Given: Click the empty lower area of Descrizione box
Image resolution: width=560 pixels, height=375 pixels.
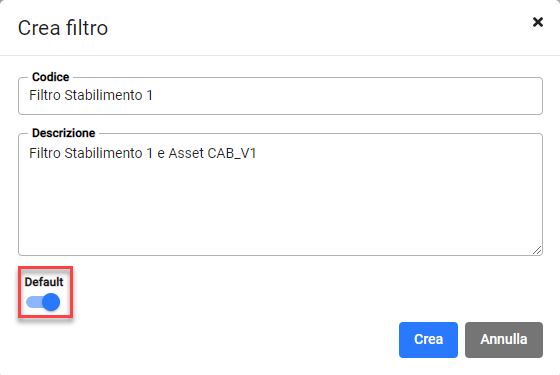Looking at the screenshot, I should (x=280, y=211).
